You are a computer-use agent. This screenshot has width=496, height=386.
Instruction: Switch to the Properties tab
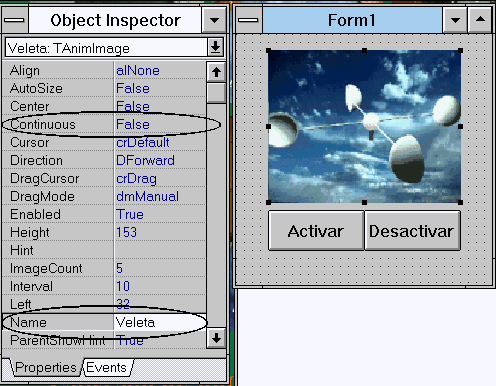click(x=45, y=367)
